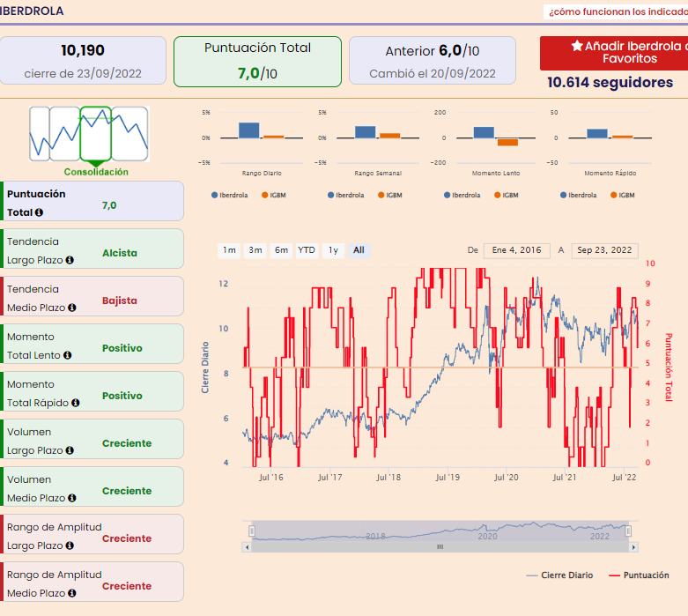Image resolution: width=688 pixels, height=616 pixels.
Task: Click left arrow of chart navigator scrollbar
Action: (247, 547)
